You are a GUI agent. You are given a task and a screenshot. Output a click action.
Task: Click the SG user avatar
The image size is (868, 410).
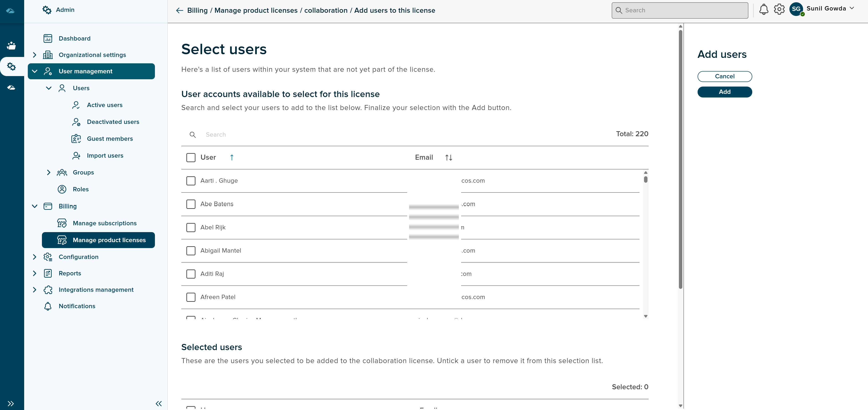(x=796, y=9)
